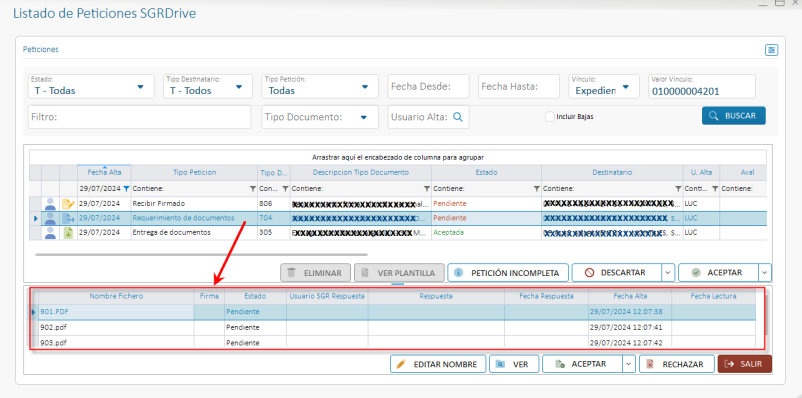Focus the Fecha Desde input field

[428, 86]
